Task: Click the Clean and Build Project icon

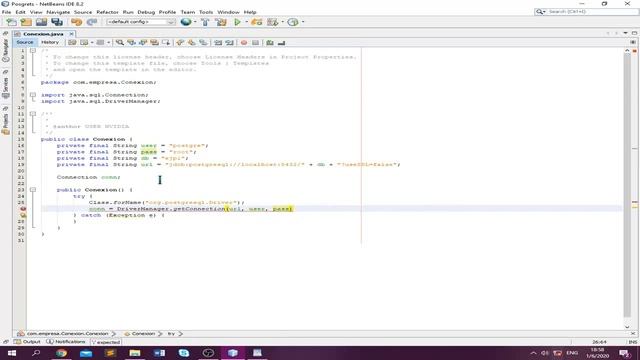Action: coord(221,22)
